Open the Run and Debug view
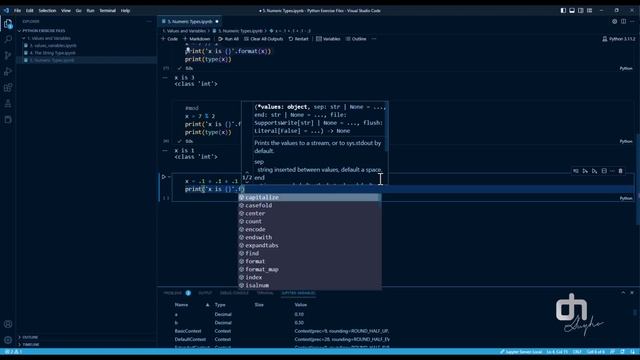This screenshot has height=360, width=640. coord(8,71)
